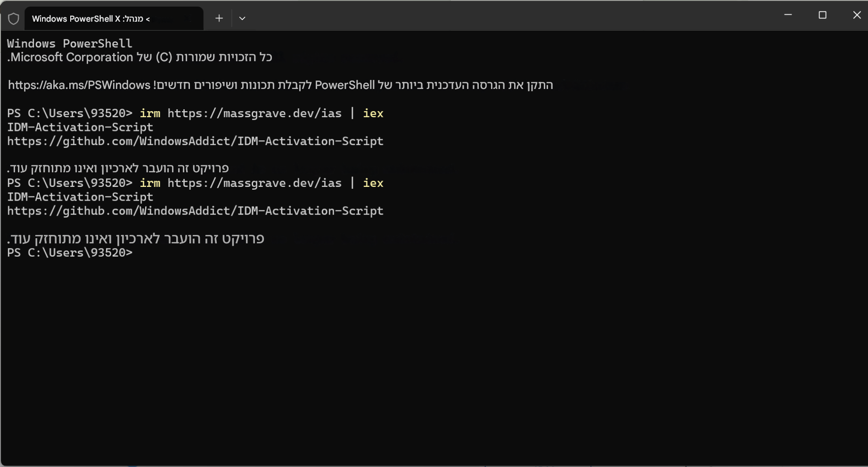Expand the new tab profile dropdown chevron

pos(242,18)
